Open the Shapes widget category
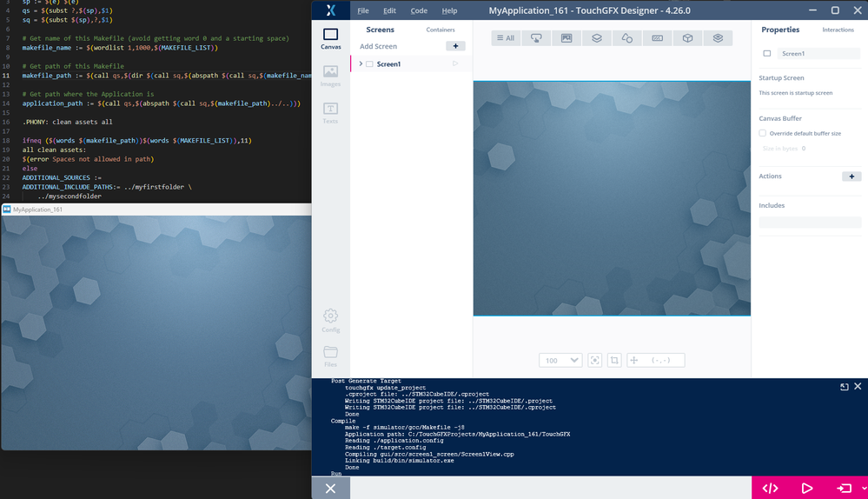 tap(626, 38)
